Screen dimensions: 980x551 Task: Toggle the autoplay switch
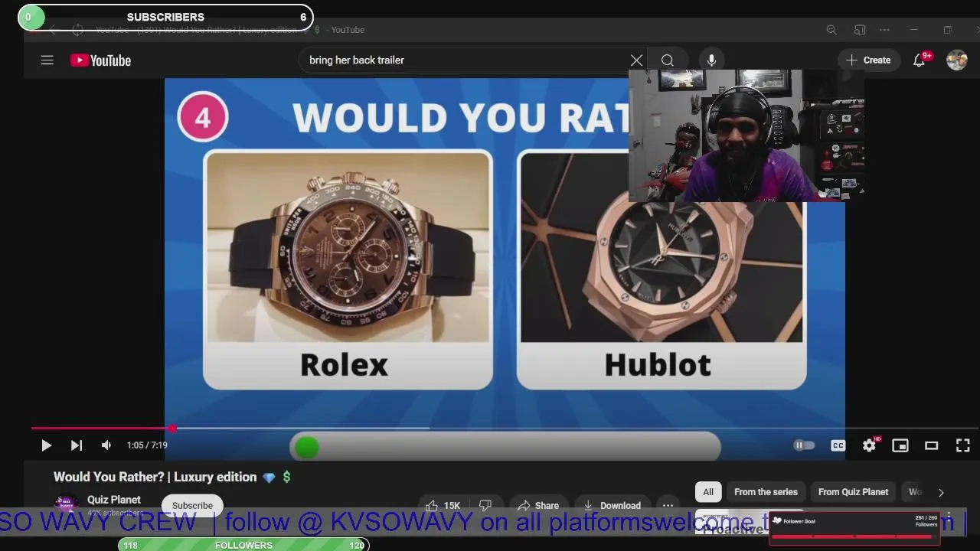pos(803,445)
